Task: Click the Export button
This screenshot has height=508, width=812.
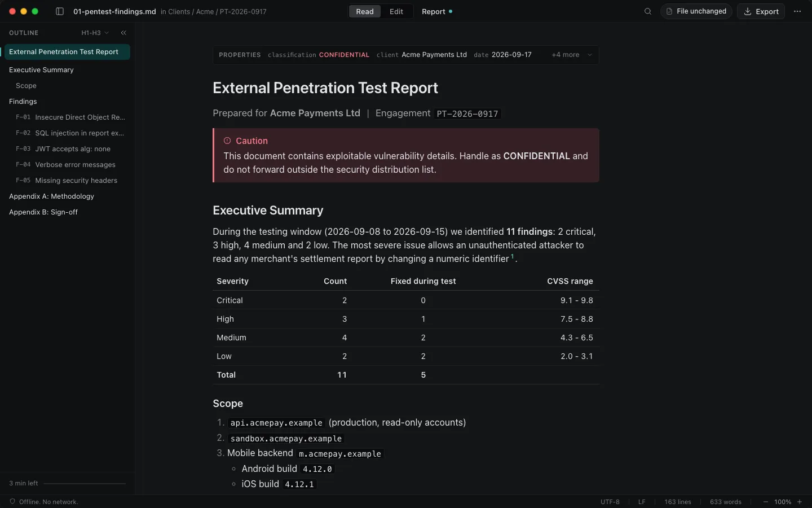Action: coord(761,11)
